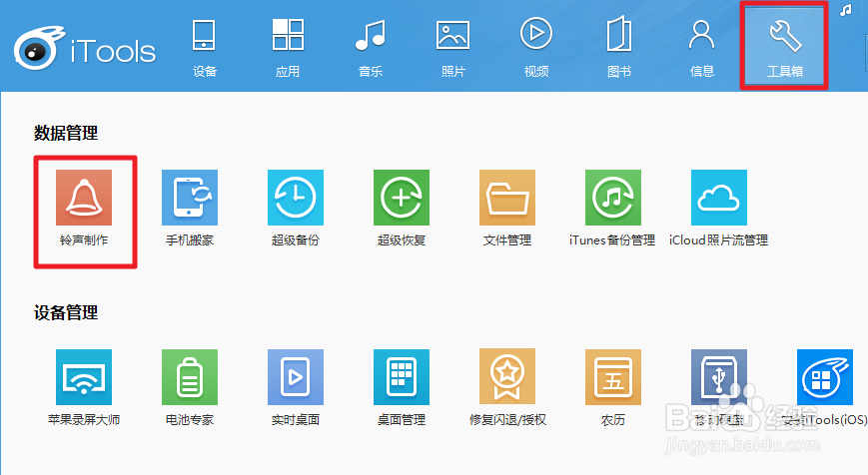Screen dimensions: 868x475
Task: Open the 超级备份 super backup tool
Action: pyautogui.click(x=295, y=198)
